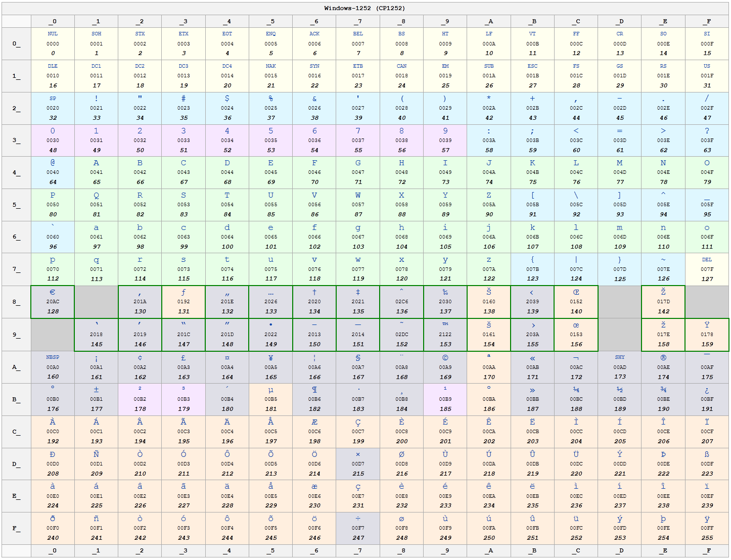Image resolution: width=731 pixels, height=560 pixels.
Task: Click the decimal value 255
Action: [707, 538]
